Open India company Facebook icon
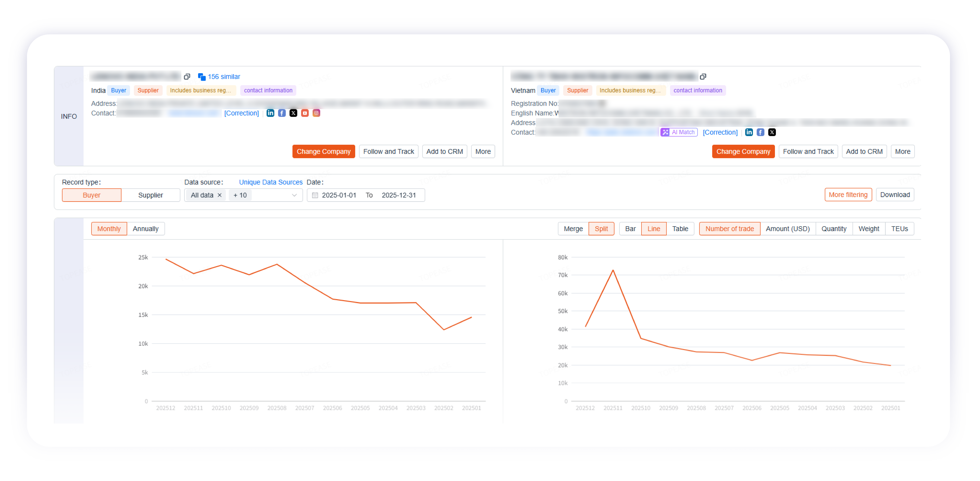980x481 pixels. tap(281, 113)
